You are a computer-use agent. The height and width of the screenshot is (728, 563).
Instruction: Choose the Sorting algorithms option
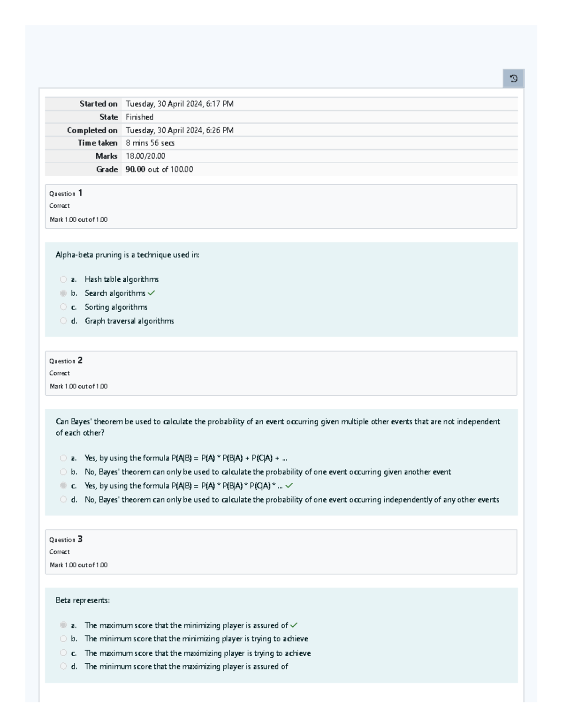(x=64, y=307)
